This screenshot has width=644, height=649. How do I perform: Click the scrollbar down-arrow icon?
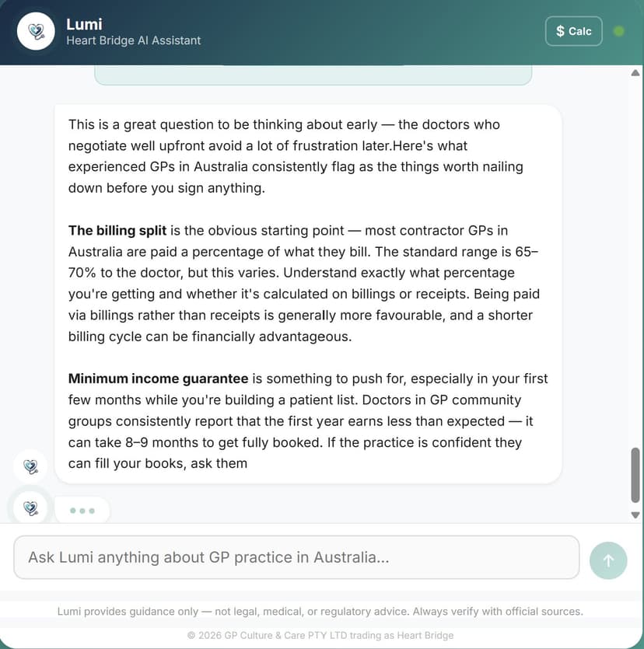tap(635, 515)
